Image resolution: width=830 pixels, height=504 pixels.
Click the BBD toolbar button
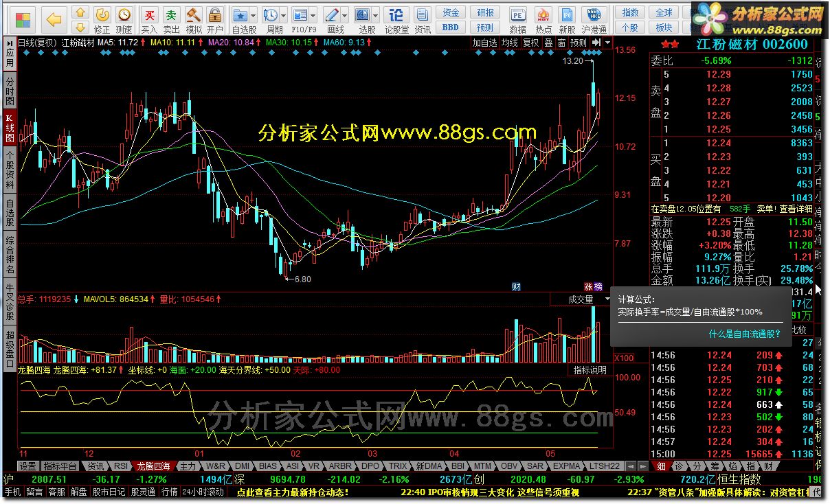coord(451,27)
